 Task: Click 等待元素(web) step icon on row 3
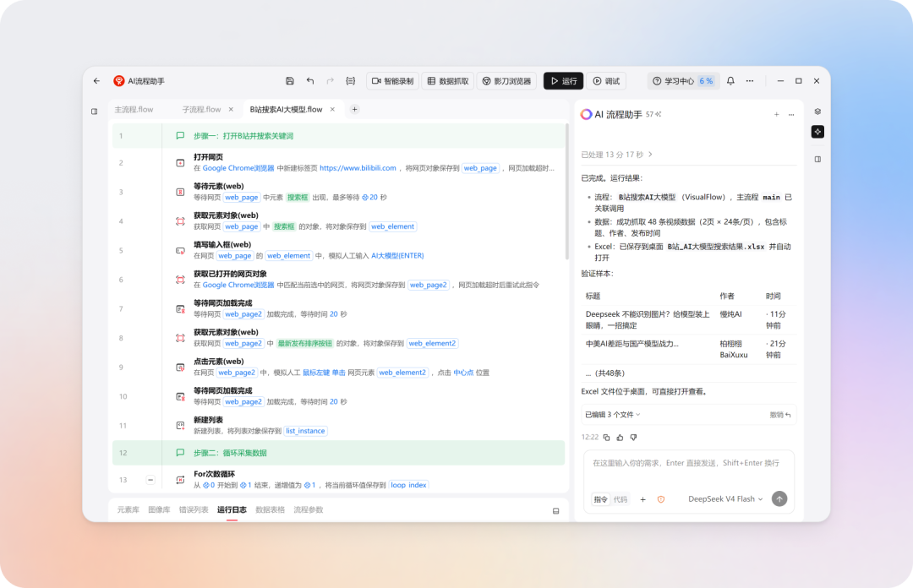tap(181, 192)
